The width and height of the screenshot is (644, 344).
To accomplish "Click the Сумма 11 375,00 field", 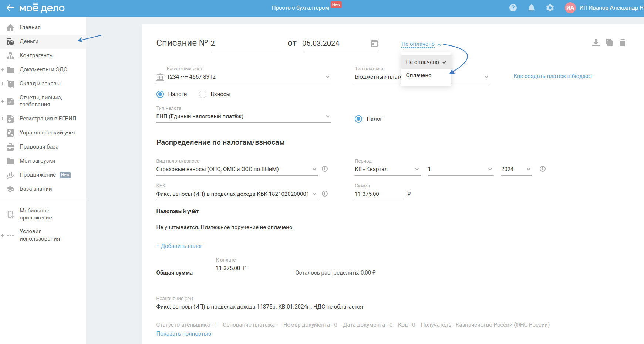I will (380, 194).
